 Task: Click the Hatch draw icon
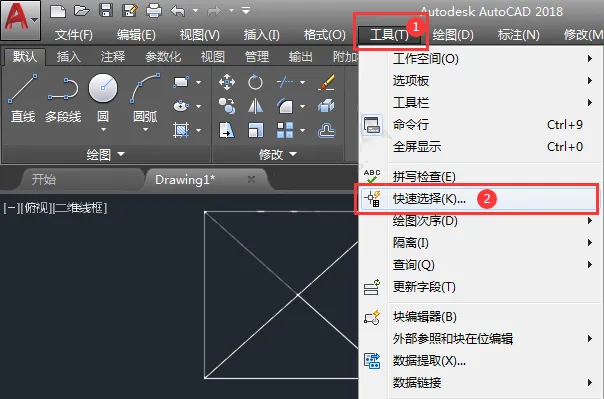[x=181, y=130]
